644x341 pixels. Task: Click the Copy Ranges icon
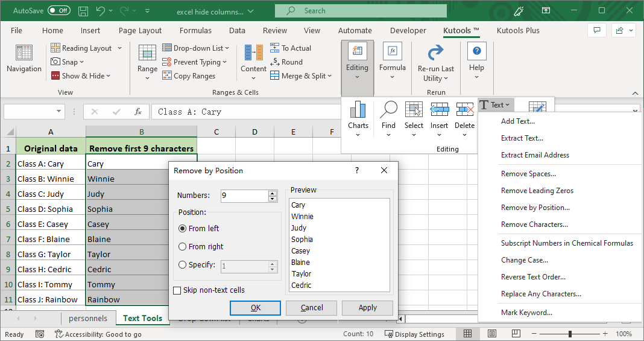coord(167,75)
